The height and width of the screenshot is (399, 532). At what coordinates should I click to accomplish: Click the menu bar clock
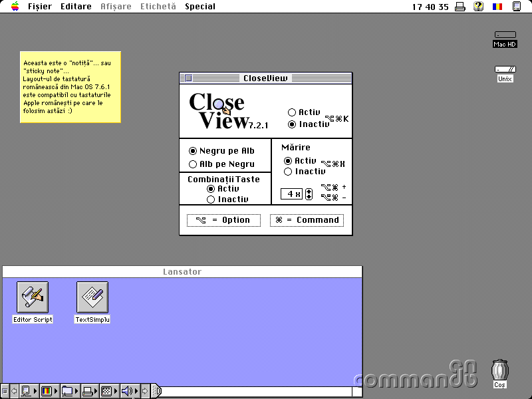click(430, 7)
